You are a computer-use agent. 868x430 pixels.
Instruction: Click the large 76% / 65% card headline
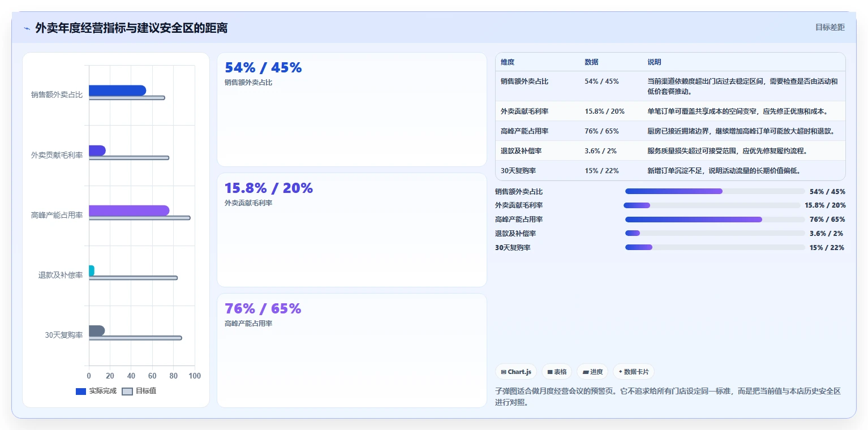point(263,309)
